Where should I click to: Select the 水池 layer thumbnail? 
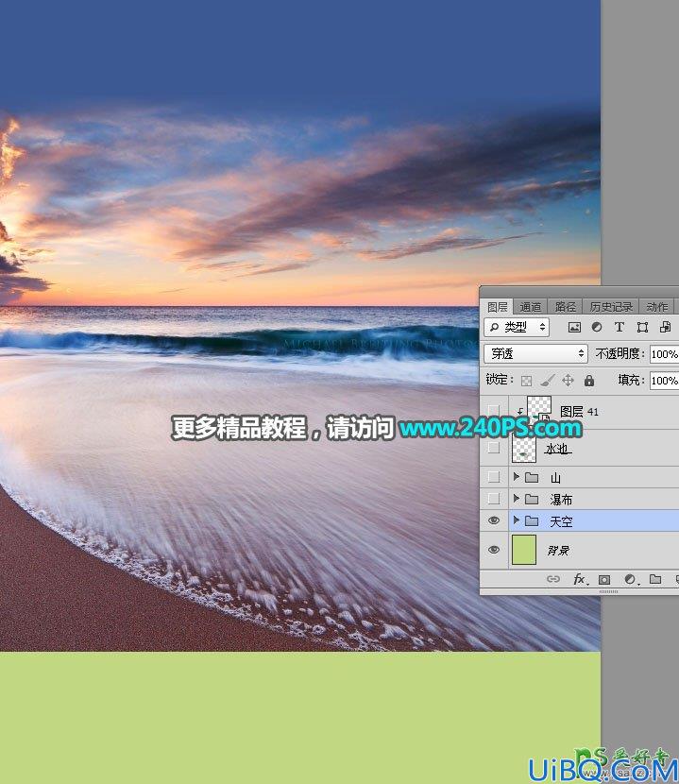524,448
